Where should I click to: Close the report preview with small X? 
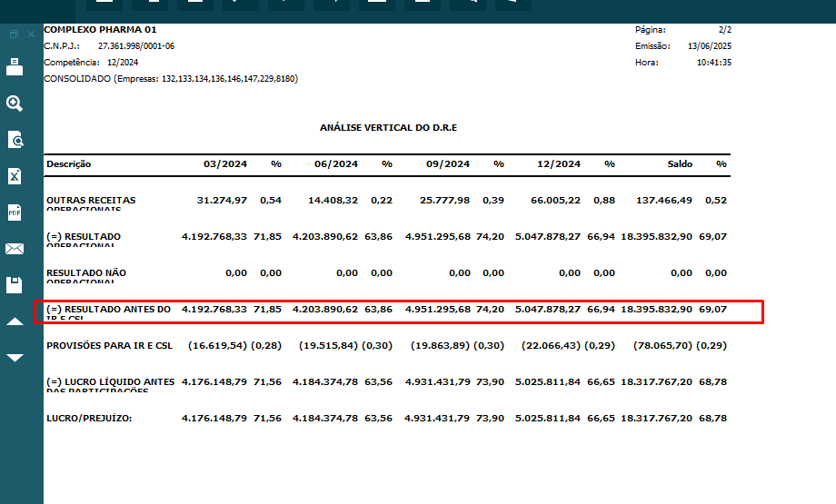[x=31, y=35]
